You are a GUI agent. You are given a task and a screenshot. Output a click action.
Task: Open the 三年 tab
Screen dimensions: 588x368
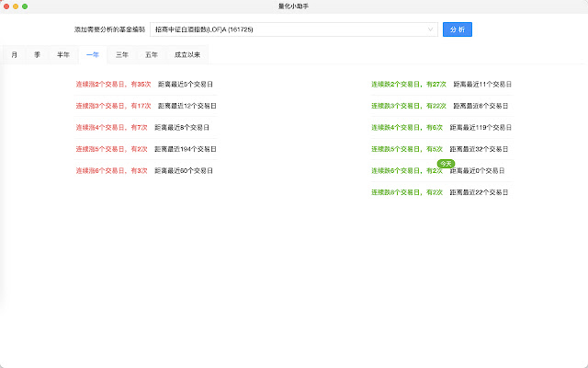[x=122, y=55]
